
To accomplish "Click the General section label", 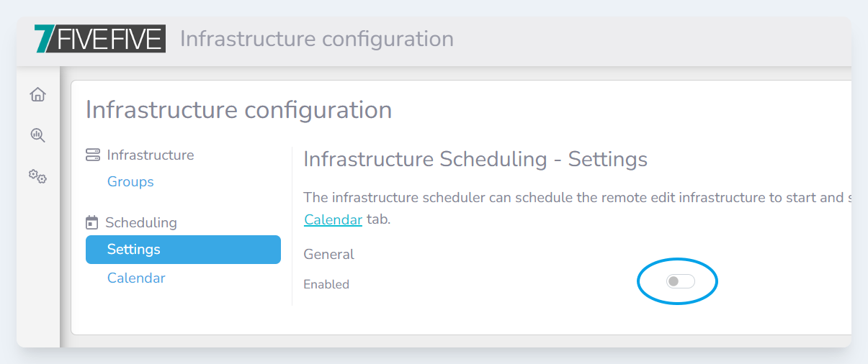I will (328, 254).
